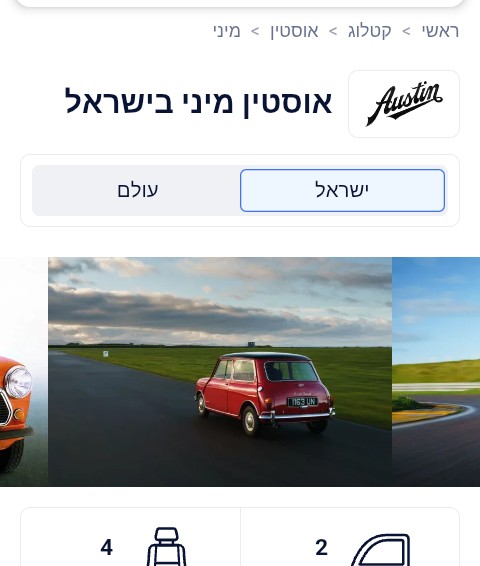Screen dimensions: 480x566
Task: Show the previous orange Mini photo
Action: (x=23, y=371)
